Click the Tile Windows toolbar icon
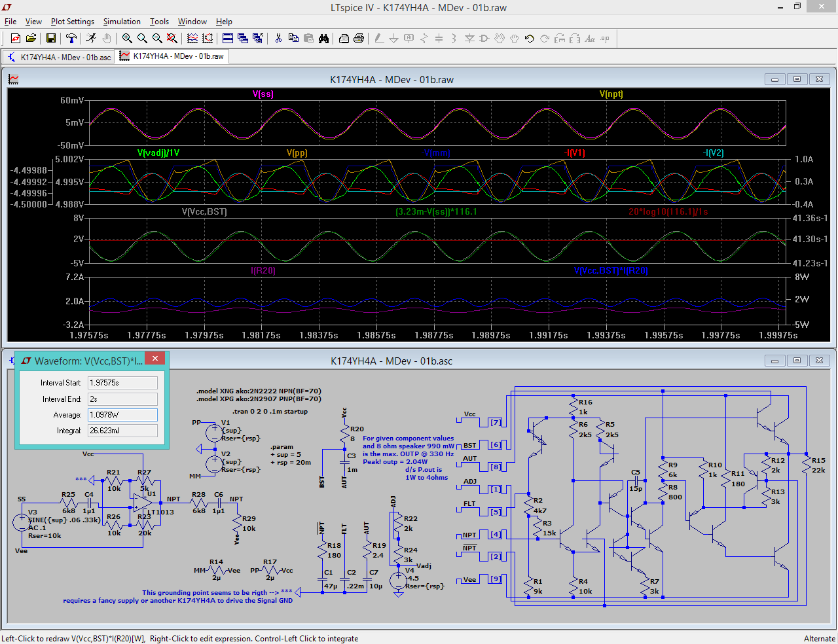Image resolution: width=838 pixels, height=644 pixels. (228, 39)
